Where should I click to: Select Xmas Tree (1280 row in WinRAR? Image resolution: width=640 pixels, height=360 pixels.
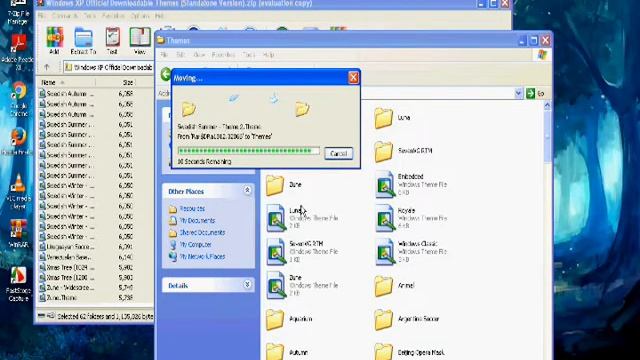[x=87, y=278]
